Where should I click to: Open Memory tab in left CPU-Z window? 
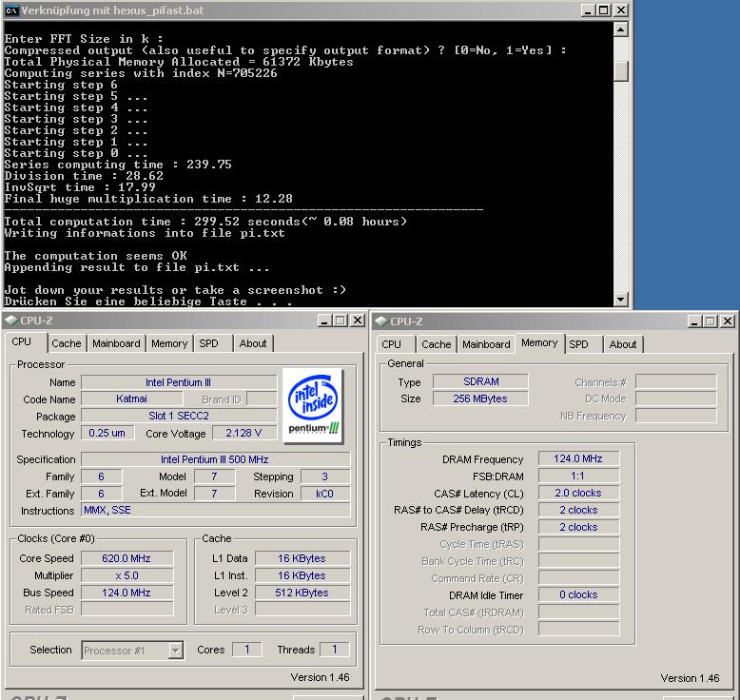(169, 343)
